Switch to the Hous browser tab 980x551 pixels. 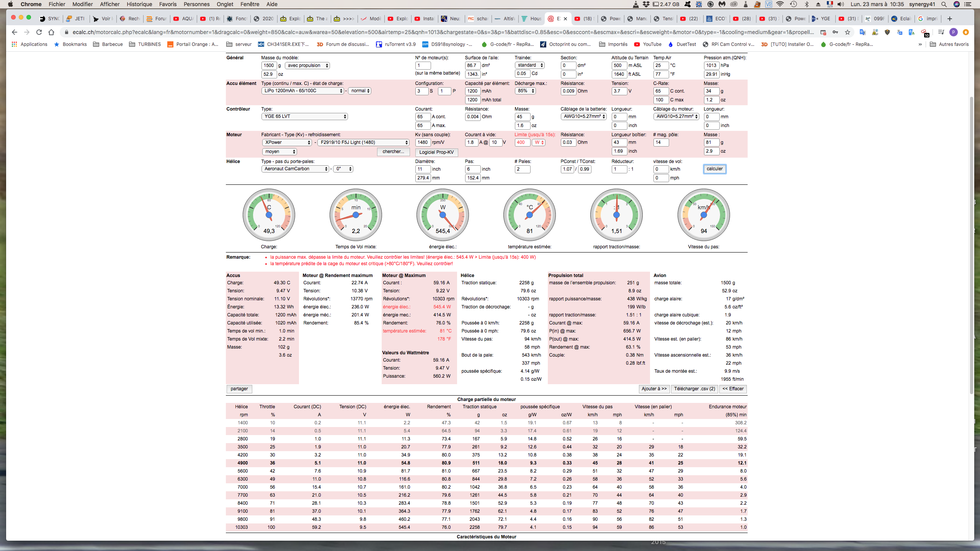tap(532, 18)
